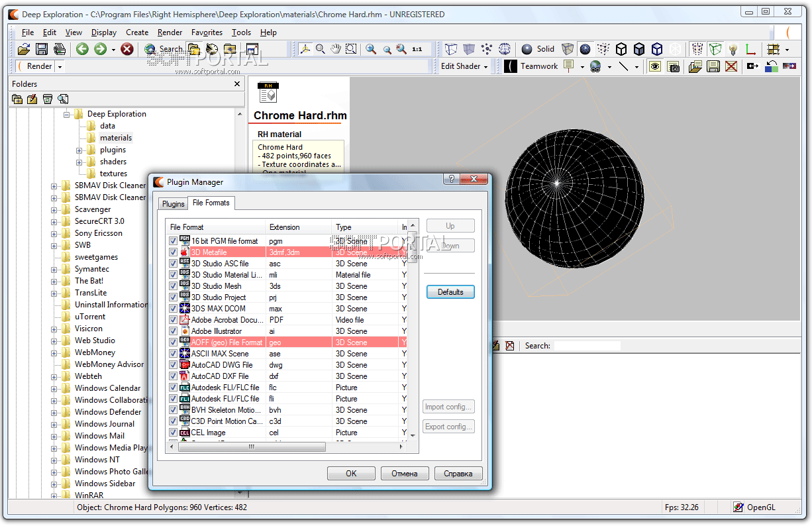Switch to wireframe box display mode
This screenshot has width=812, height=526.
(x=451, y=49)
